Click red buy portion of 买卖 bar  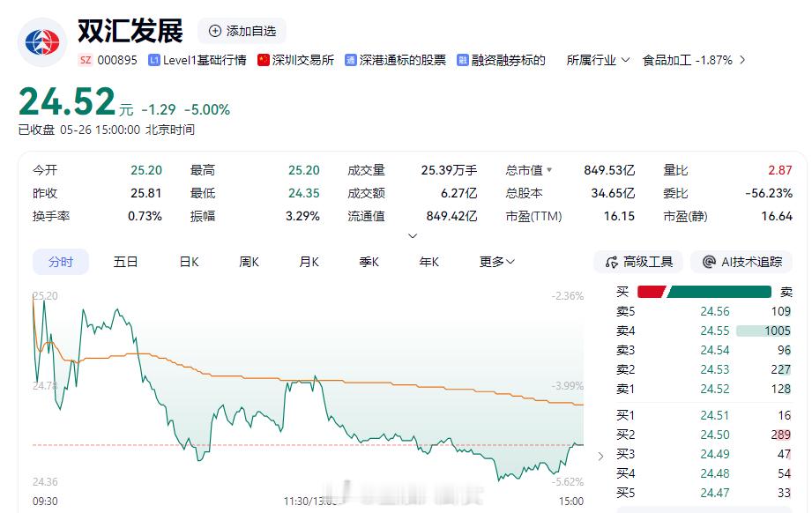click(x=651, y=292)
